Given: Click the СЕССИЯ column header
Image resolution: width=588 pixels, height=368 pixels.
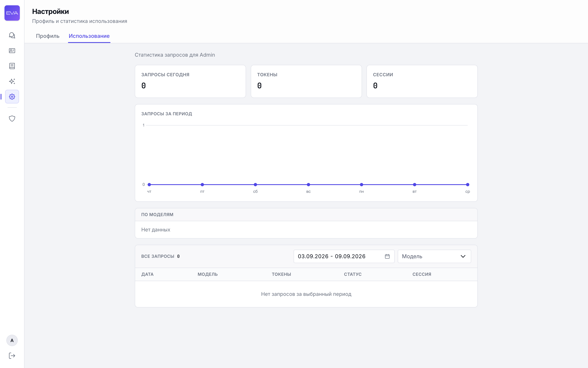Looking at the screenshot, I should pos(422,274).
